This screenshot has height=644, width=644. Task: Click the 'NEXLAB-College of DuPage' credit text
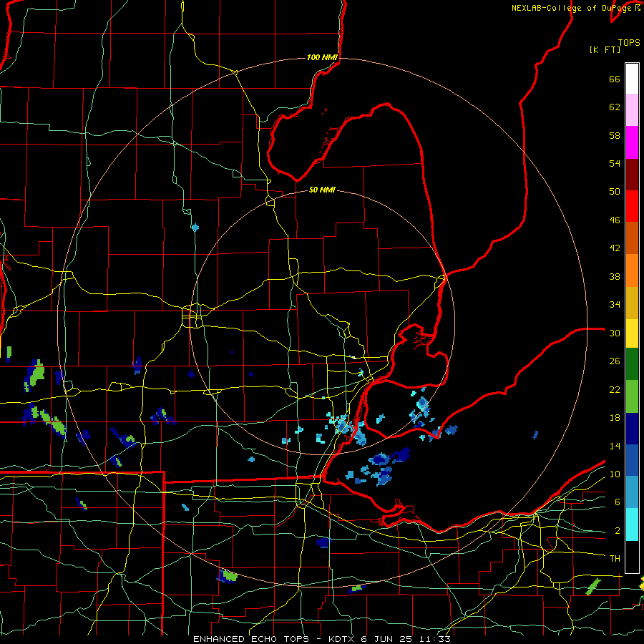click(572, 8)
